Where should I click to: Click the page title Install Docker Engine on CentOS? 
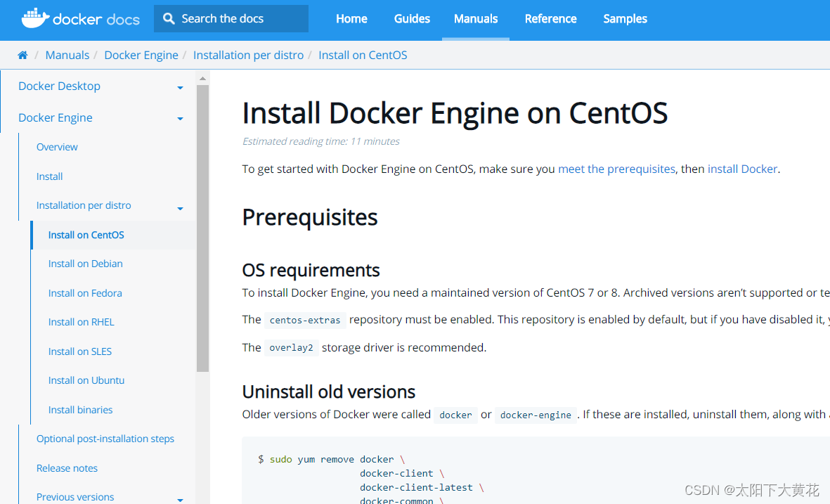pos(455,113)
